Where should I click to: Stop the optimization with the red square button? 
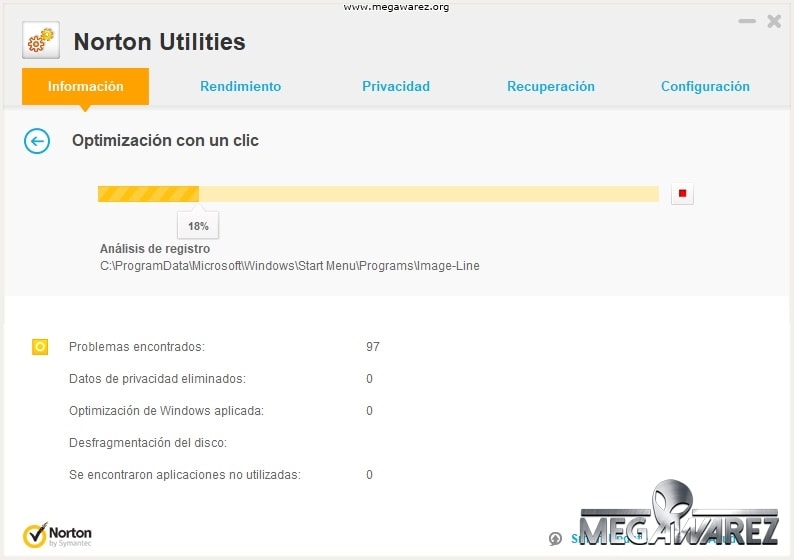(682, 193)
